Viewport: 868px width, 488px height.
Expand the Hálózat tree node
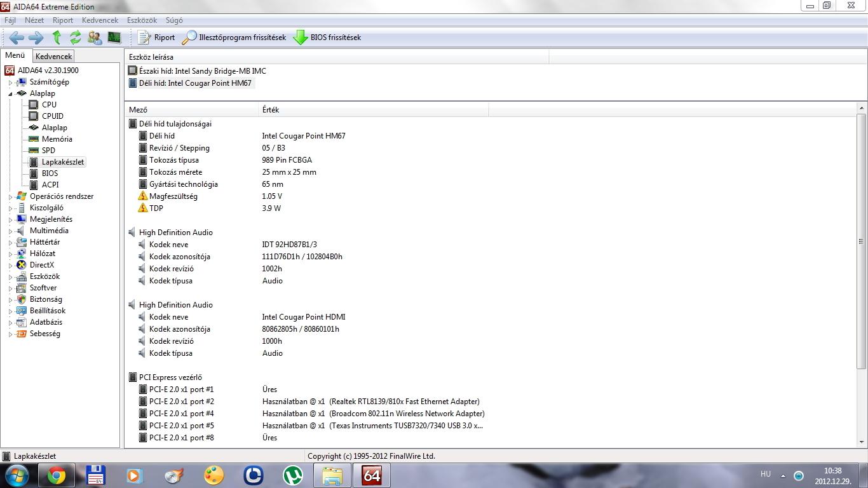tap(10, 254)
